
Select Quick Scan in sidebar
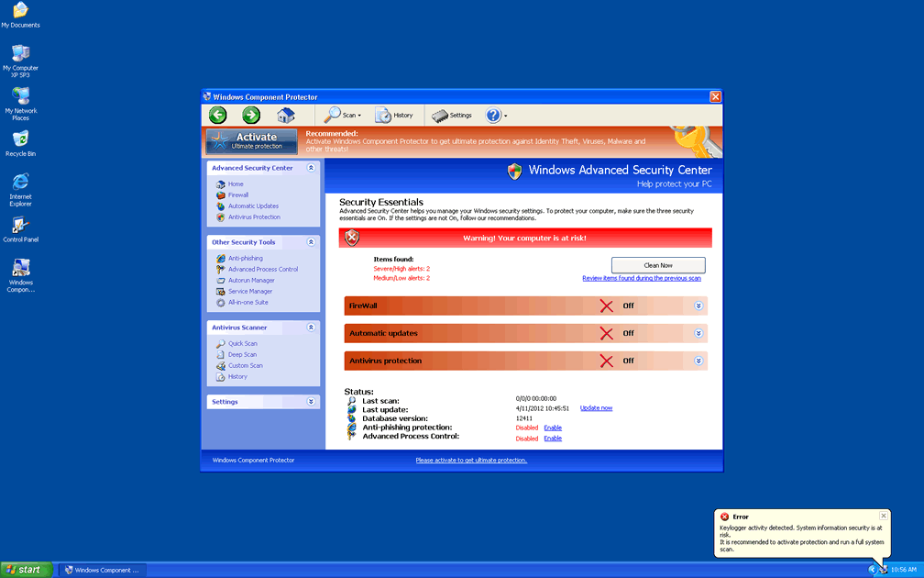(x=242, y=344)
